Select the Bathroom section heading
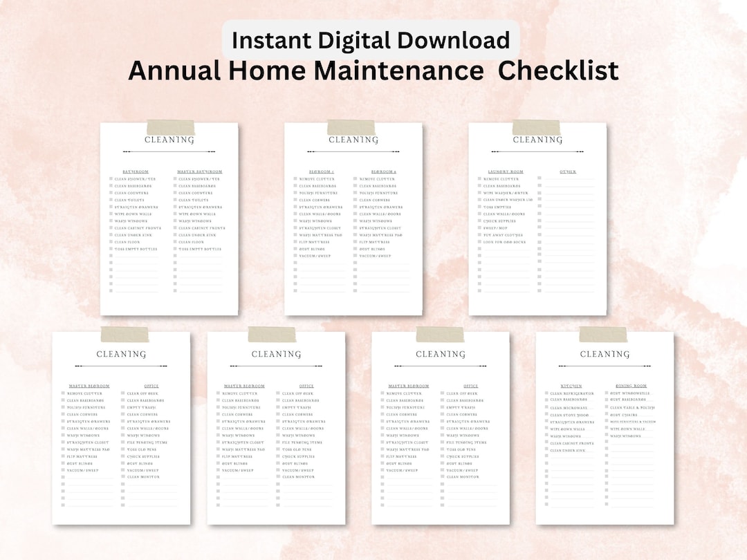 pos(136,171)
